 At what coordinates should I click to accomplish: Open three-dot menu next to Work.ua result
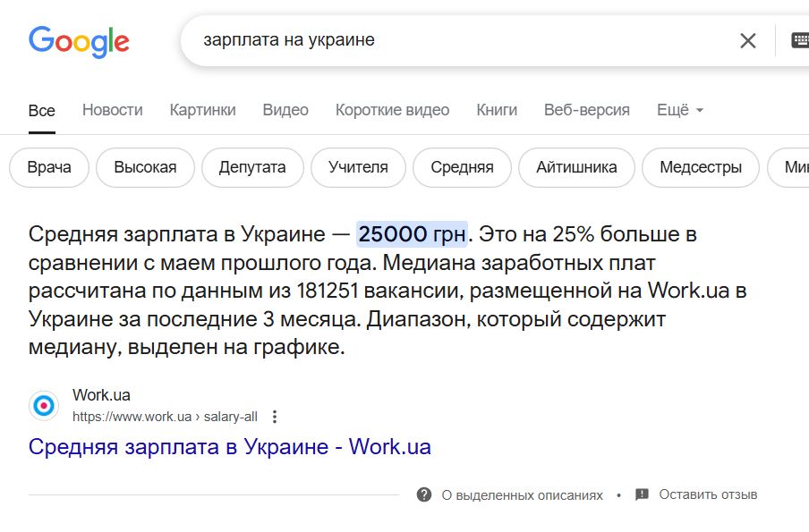point(275,417)
